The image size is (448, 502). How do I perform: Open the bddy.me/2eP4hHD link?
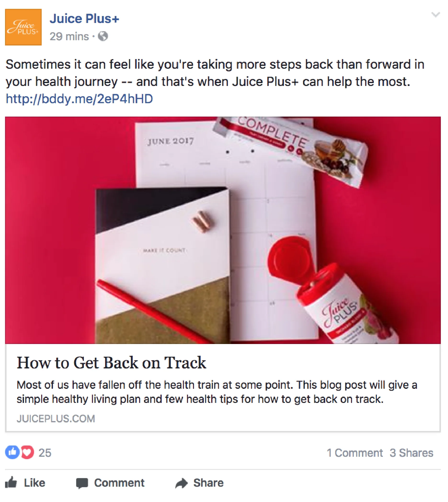coord(79,99)
